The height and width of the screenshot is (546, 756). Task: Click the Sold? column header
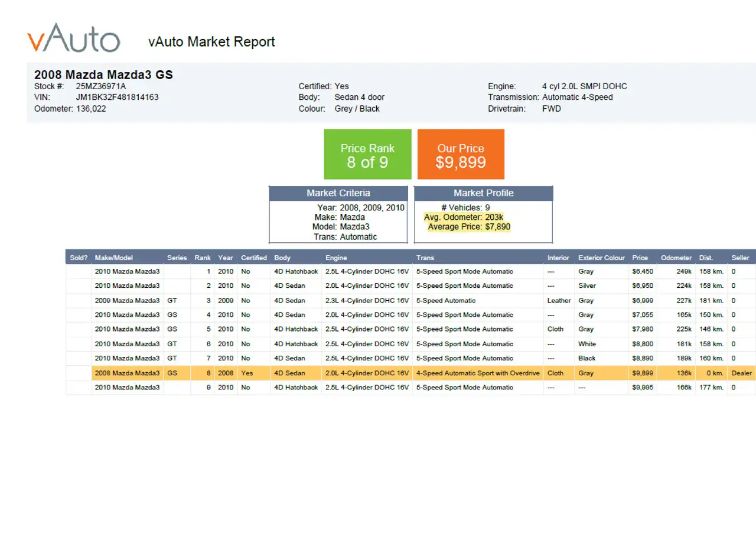(x=79, y=258)
